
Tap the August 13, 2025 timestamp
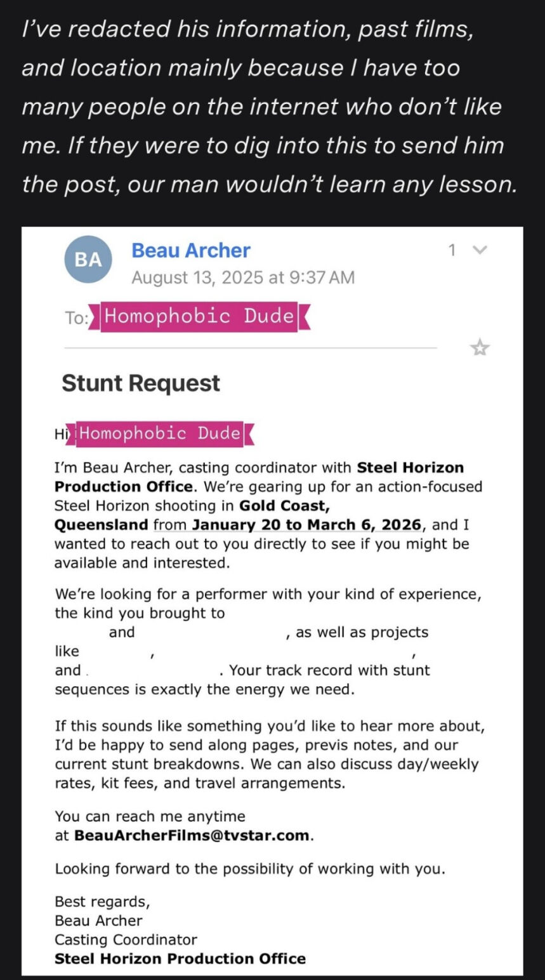[x=243, y=277]
